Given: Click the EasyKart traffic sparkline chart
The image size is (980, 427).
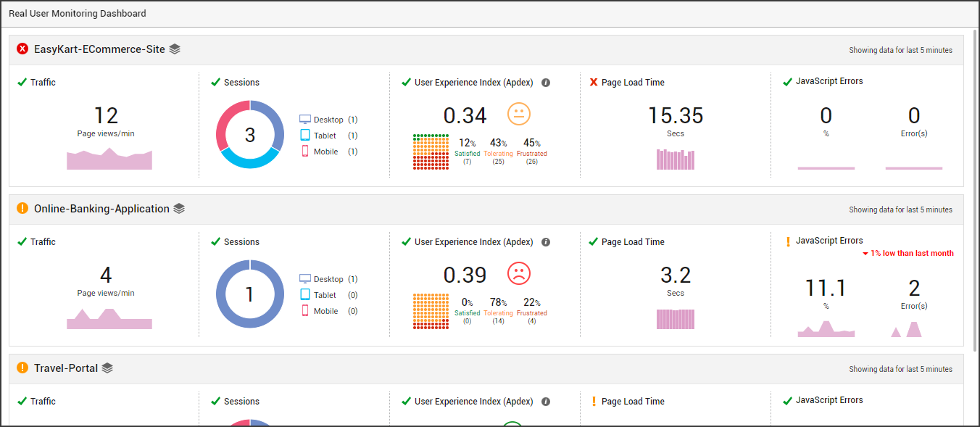Looking at the screenshot, I should (109, 159).
